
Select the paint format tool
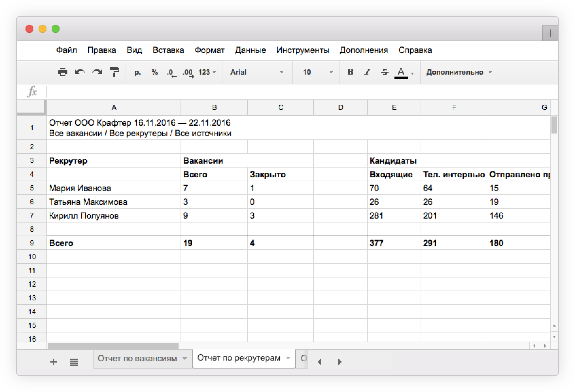click(x=114, y=72)
